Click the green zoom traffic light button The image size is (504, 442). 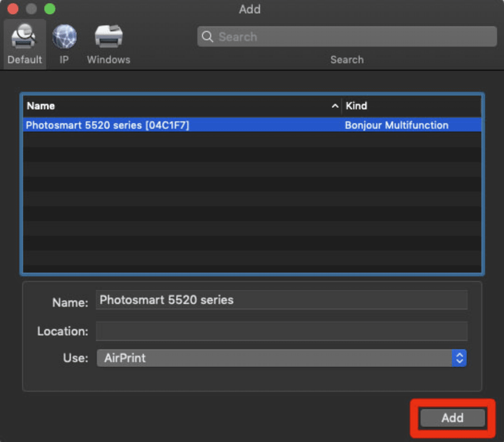[x=50, y=9]
